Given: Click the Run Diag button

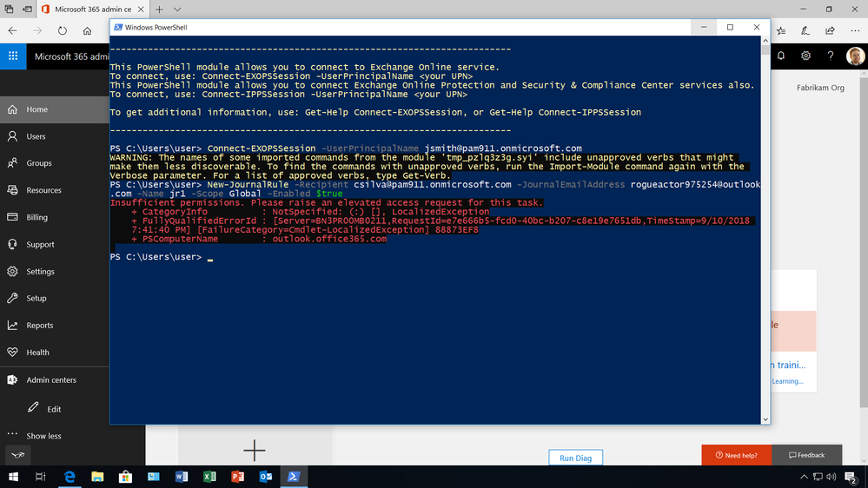Looking at the screenshot, I should point(576,458).
